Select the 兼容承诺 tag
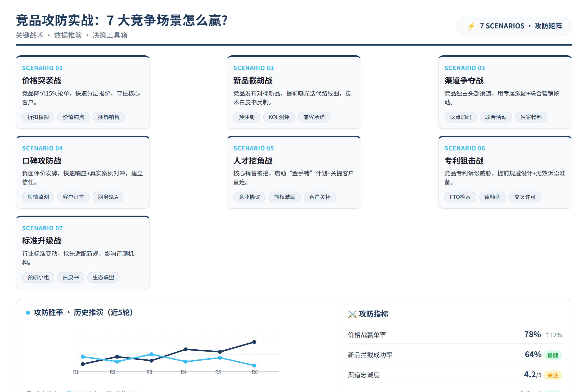The height and width of the screenshot is (392, 588). tap(314, 117)
